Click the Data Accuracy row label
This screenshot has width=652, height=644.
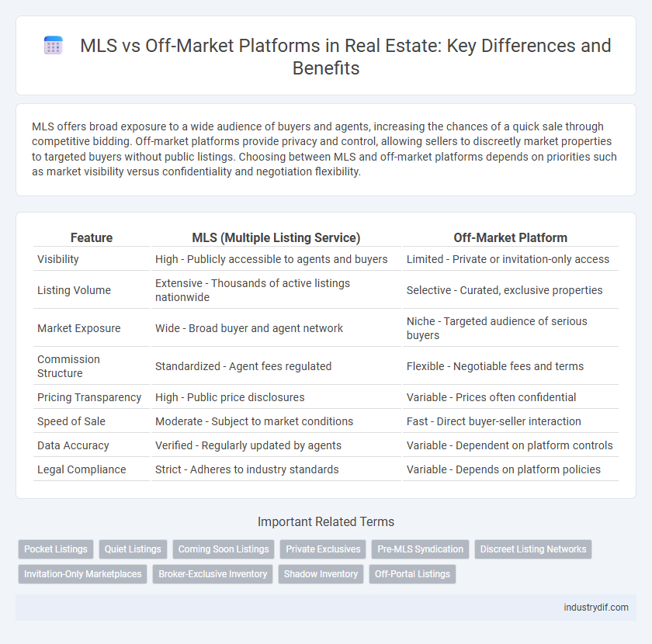coord(73,445)
